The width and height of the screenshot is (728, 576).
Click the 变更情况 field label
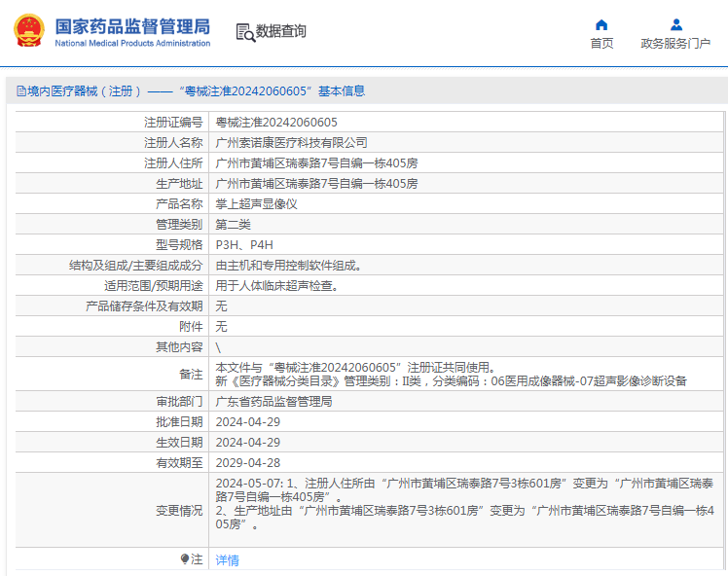(x=179, y=511)
